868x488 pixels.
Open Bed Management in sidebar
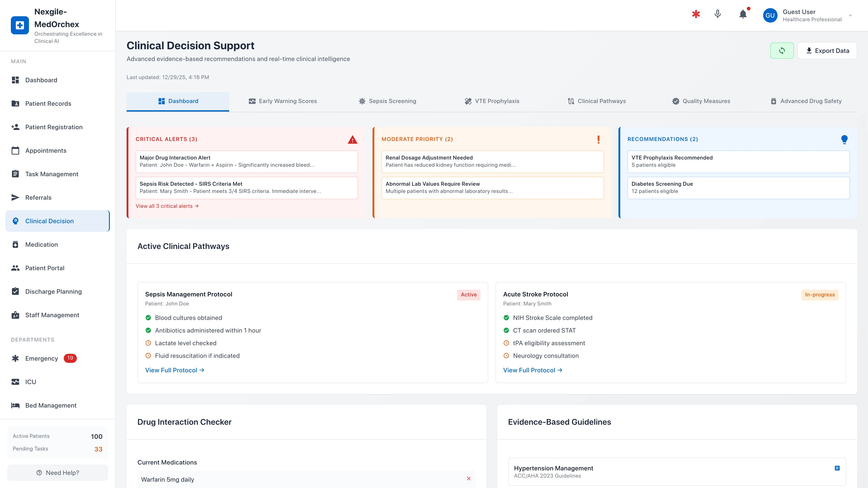[x=51, y=406]
